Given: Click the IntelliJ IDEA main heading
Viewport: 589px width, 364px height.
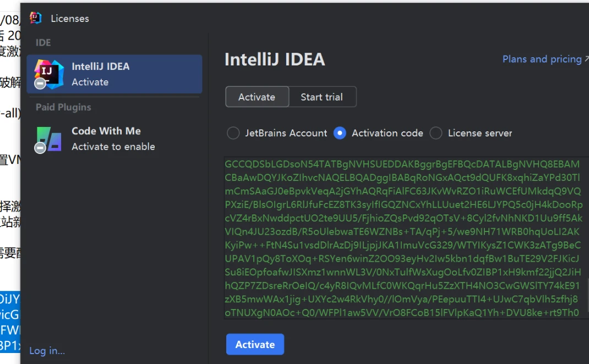Looking at the screenshot, I should (275, 59).
